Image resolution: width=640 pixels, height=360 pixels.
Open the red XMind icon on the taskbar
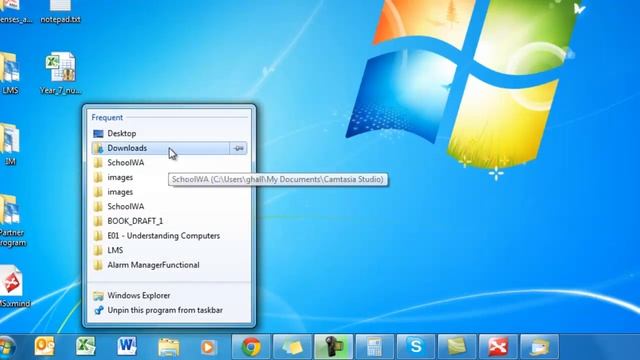(x=498, y=347)
